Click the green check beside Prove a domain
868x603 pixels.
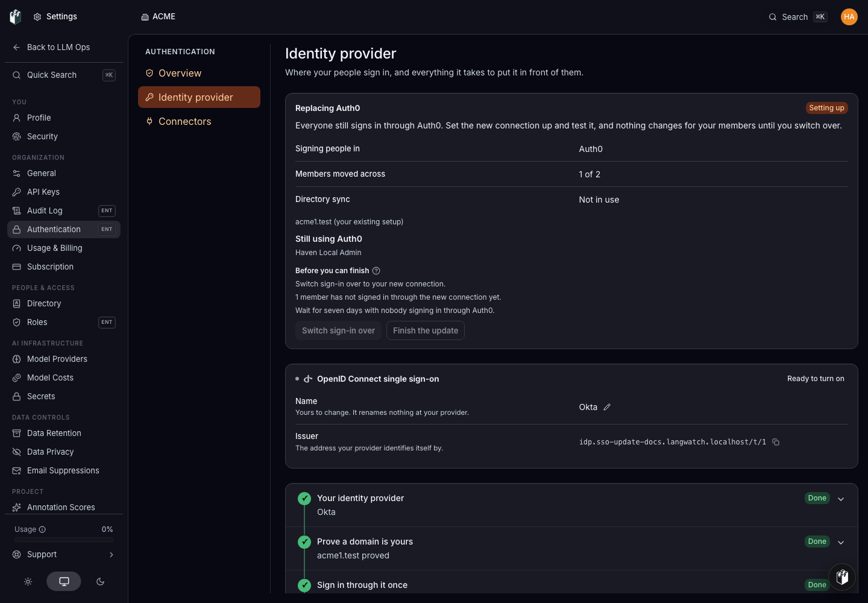(x=304, y=542)
